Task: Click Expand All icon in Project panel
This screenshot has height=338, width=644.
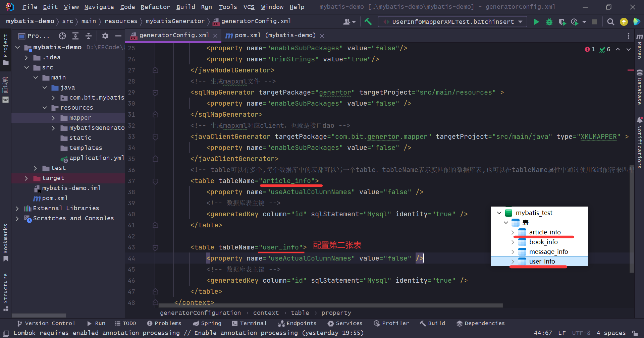Action: tap(75, 36)
